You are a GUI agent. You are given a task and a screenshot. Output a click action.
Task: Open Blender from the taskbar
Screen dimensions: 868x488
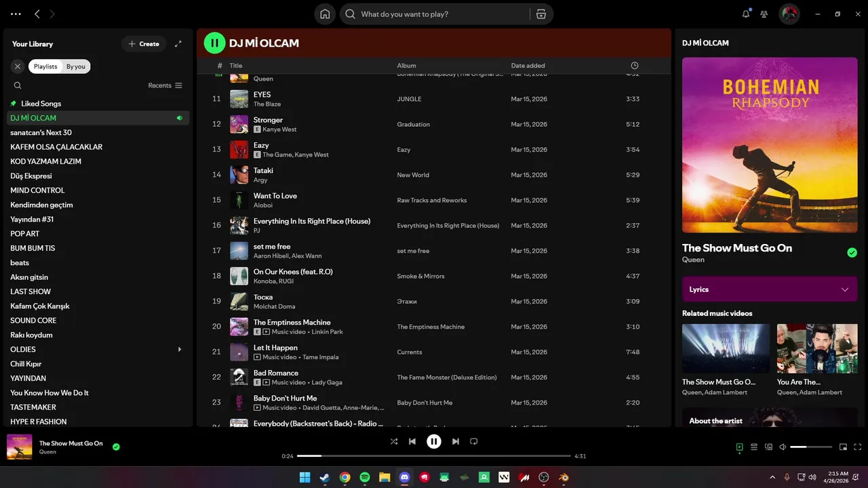[564, 477]
